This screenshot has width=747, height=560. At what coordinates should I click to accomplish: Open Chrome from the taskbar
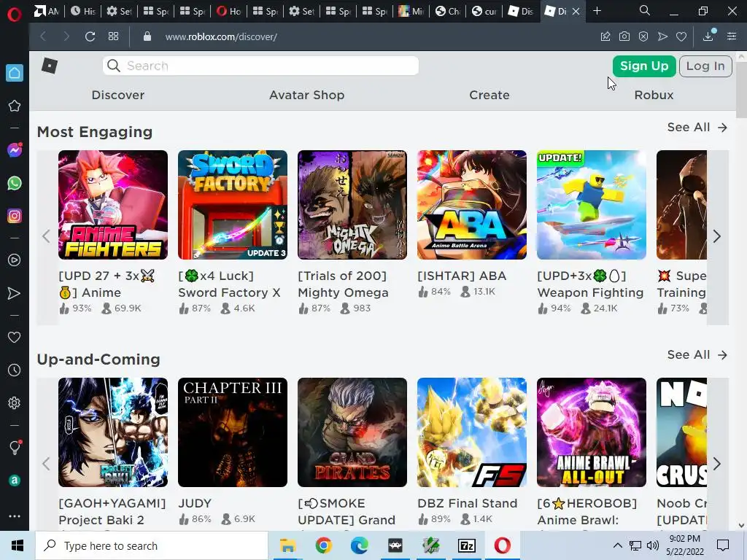323,545
